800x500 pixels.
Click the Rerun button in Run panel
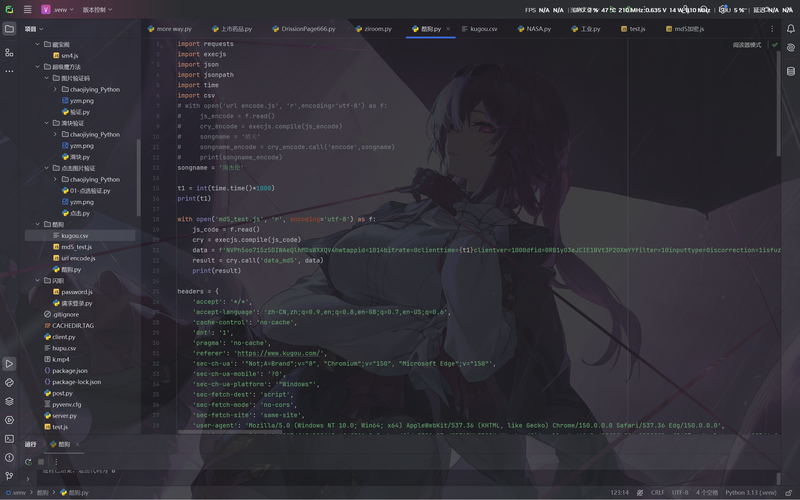(x=28, y=462)
